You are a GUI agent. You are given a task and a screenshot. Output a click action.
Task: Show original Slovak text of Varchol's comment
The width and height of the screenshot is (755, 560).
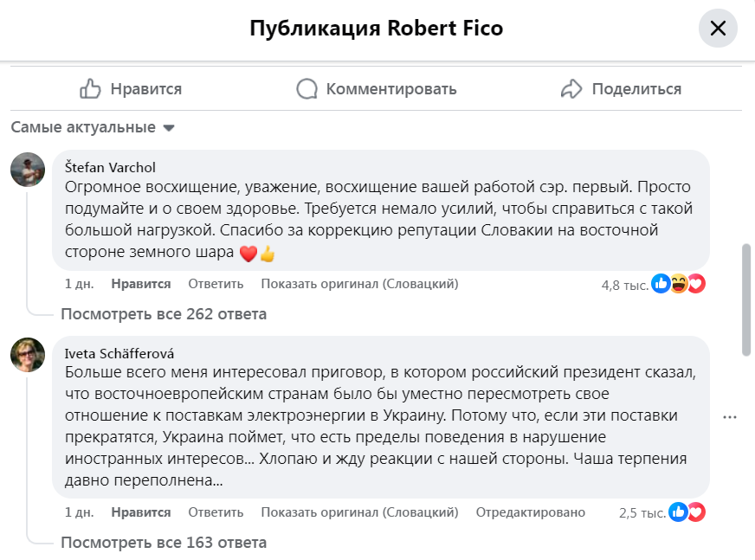[359, 284]
